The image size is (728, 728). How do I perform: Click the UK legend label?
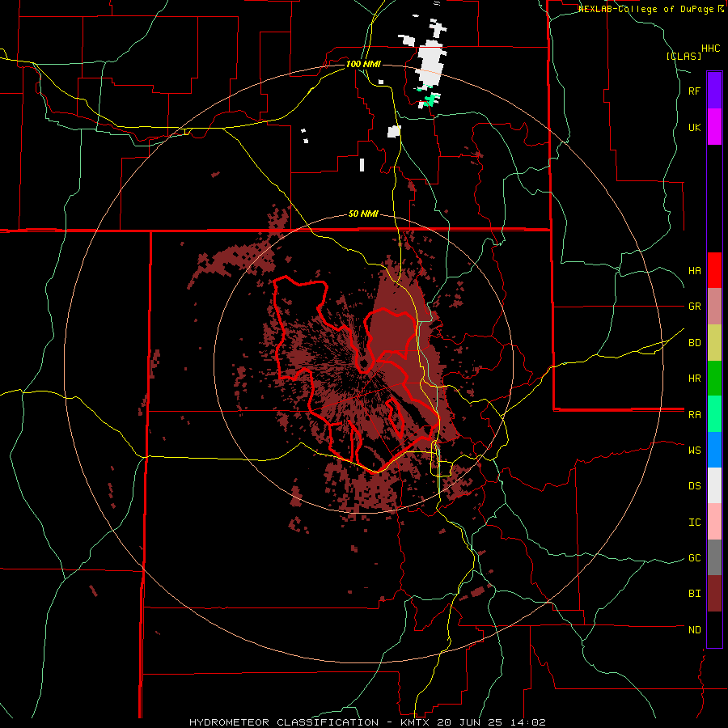694,127
